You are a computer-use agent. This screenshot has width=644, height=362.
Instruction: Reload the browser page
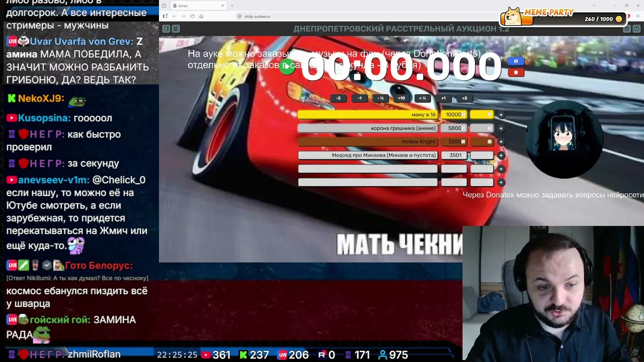point(192,16)
